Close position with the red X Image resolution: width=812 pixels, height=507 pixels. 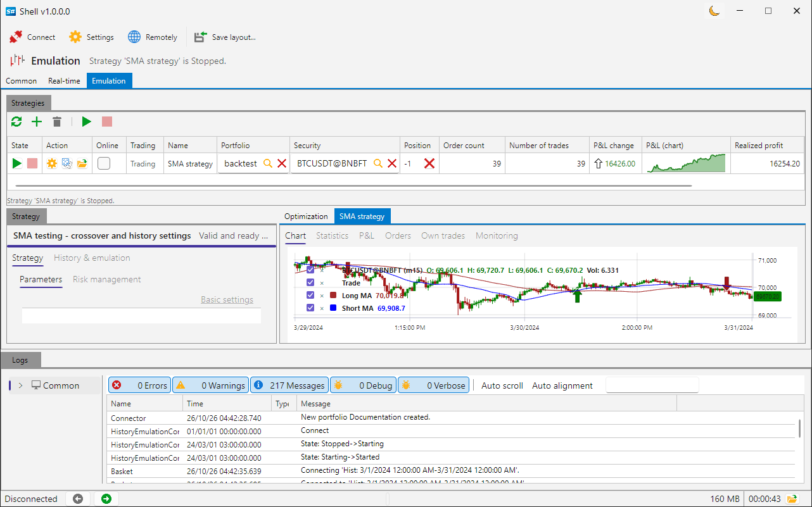429,163
